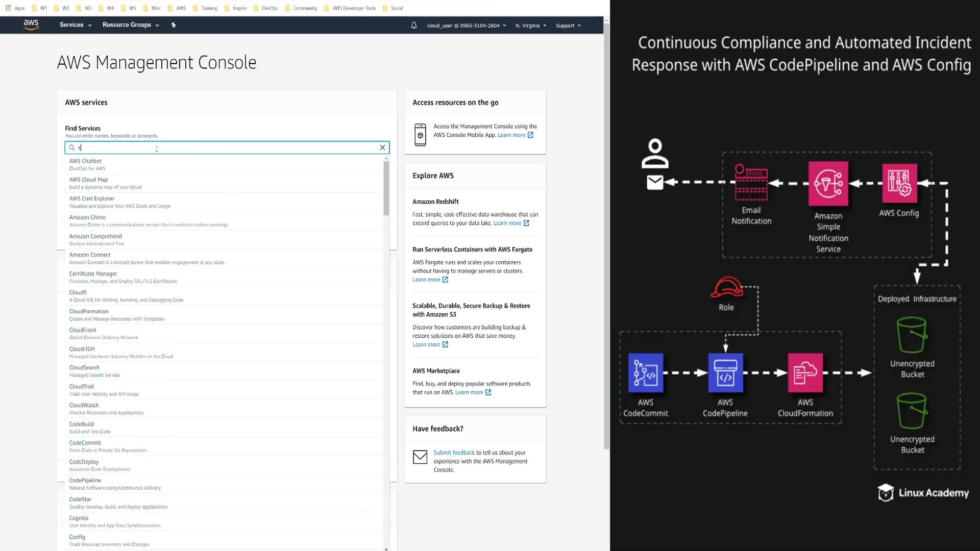Click external link icon beside Redshift Learn more
This screenshot has width=980, height=551.
[x=526, y=223]
